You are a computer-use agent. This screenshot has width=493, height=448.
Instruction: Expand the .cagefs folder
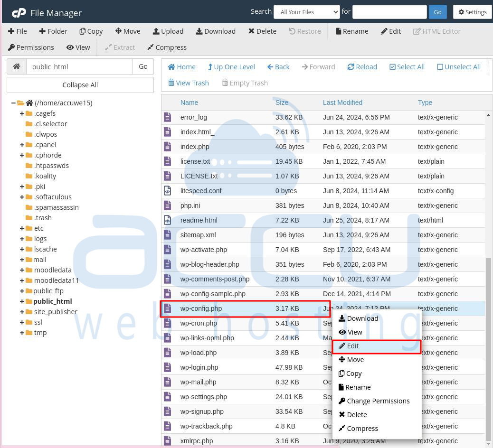coord(22,113)
